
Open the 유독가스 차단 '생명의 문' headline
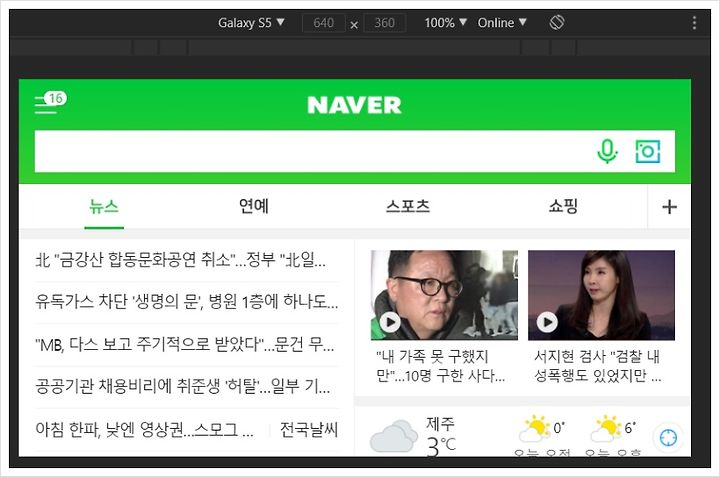186,302
